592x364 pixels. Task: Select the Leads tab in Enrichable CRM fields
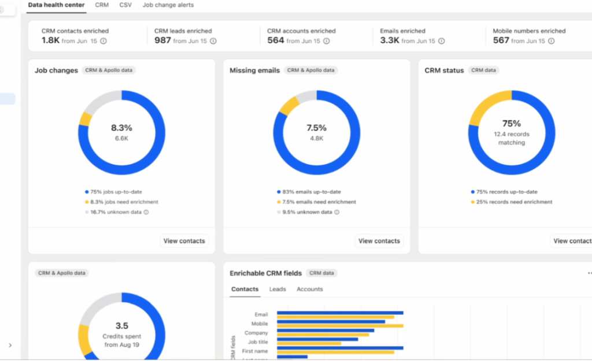tap(277, 289)
